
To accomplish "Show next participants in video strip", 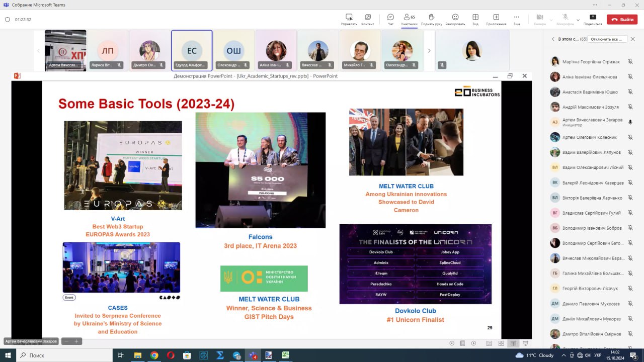I will point(429,51).
